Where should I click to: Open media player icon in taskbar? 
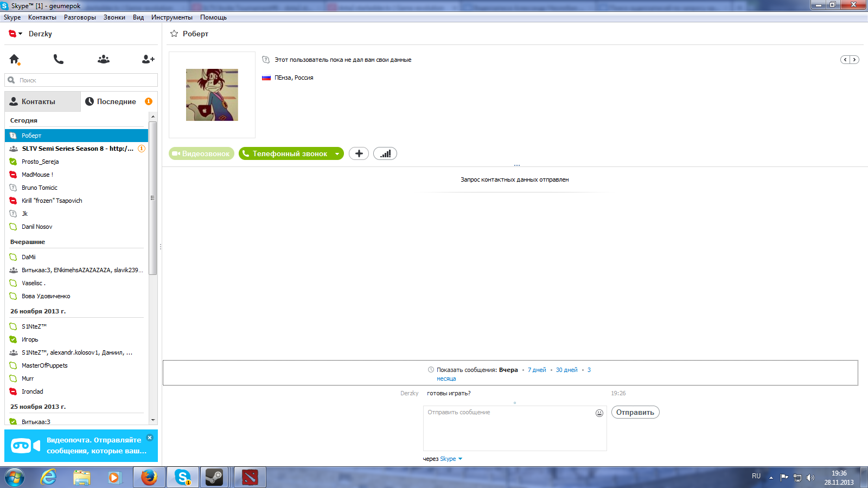pyautogui.click(x=114, y=477)
